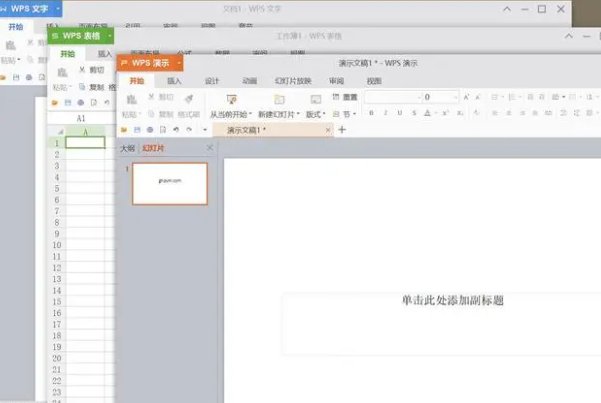Click Cut (剪切) in WPS Presentation ribbon
The width and height of the screenshot is (601, 403).
[161, 97]
